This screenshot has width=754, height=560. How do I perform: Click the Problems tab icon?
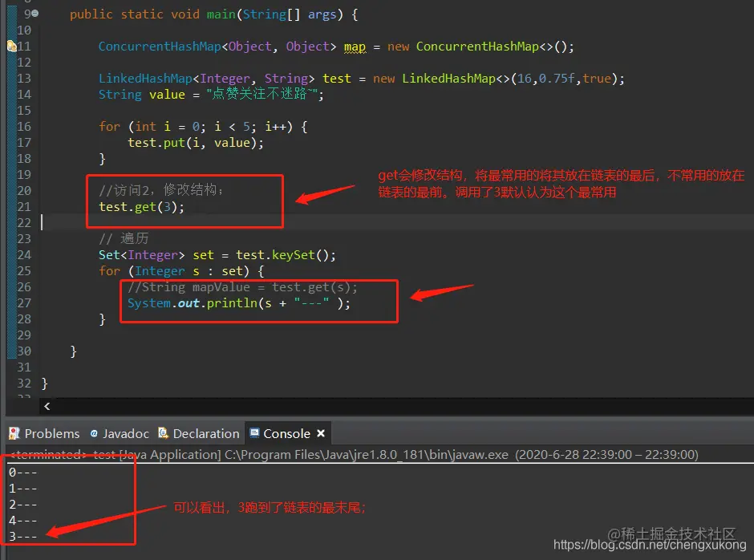[14, 433]
